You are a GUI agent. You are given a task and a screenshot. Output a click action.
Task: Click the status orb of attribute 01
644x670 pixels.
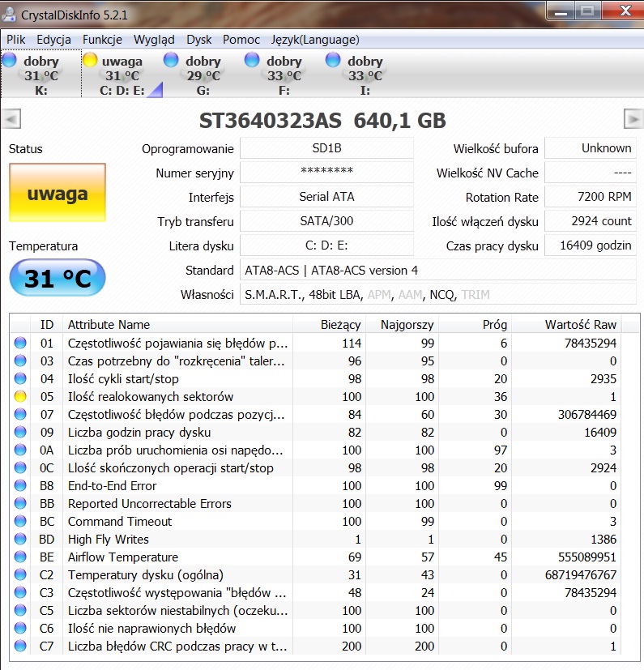20,343
